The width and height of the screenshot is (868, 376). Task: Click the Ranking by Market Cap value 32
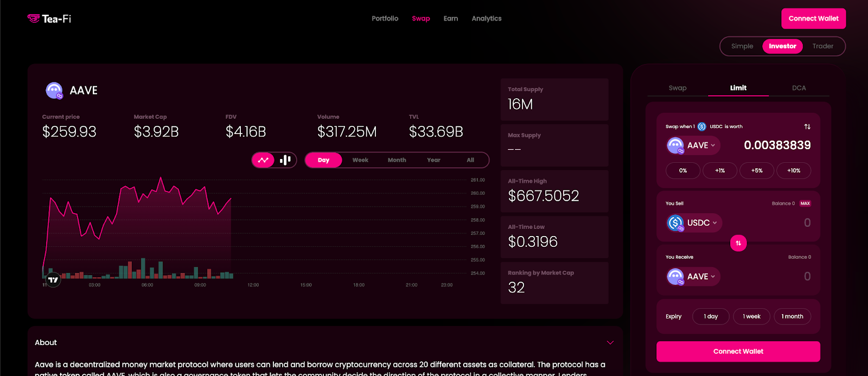pos(516,288)
